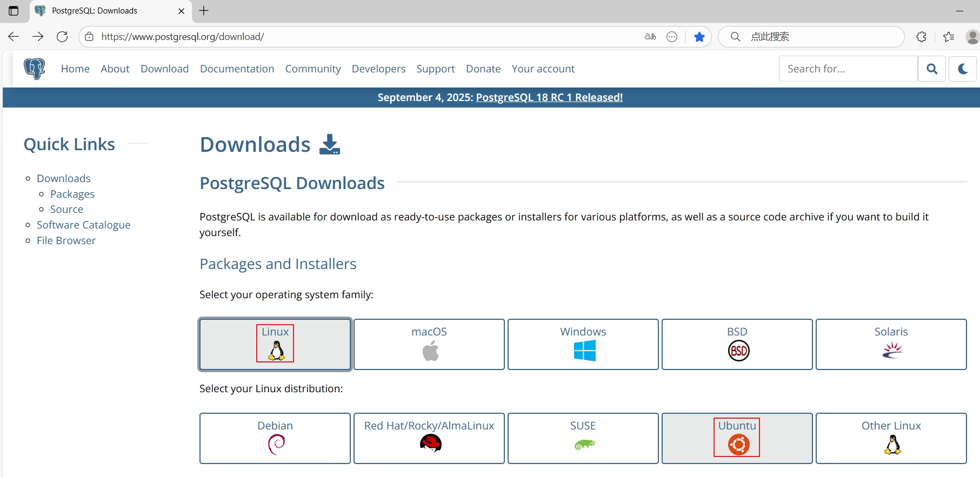Reload the current page
Viewport: 980px width, 477px height.
click(x=62, y=37)
